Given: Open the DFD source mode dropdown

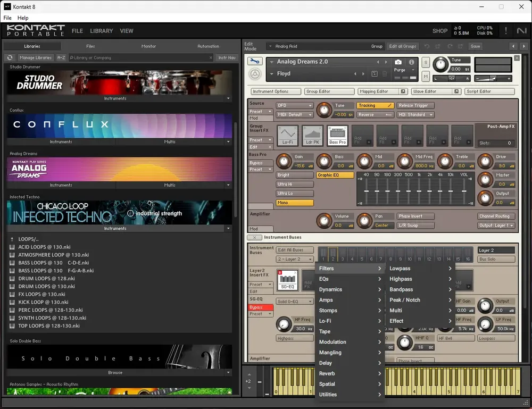Looking at the screenshot, I should [x=294, y=105].
